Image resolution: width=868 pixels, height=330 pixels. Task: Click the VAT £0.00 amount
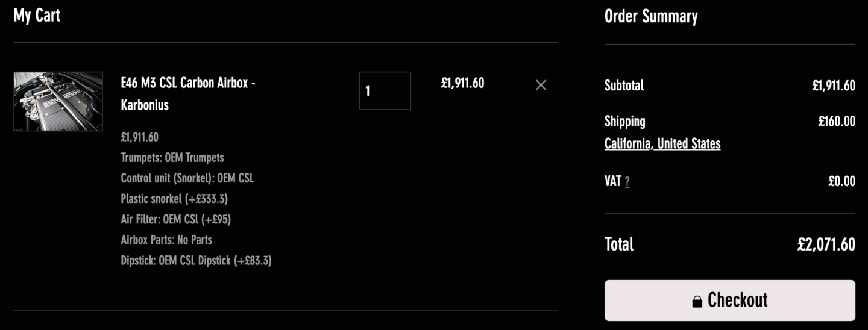[842, 181]
